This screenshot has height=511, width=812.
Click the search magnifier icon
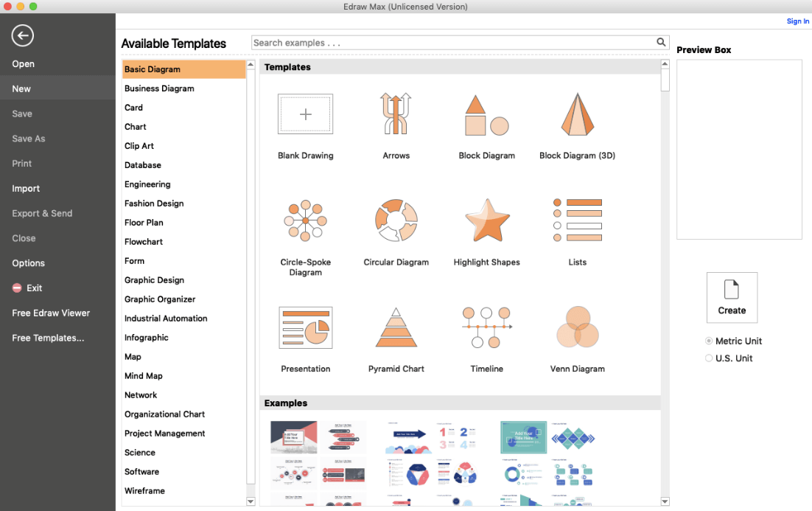pyautogui.click(x=661, y=42)
